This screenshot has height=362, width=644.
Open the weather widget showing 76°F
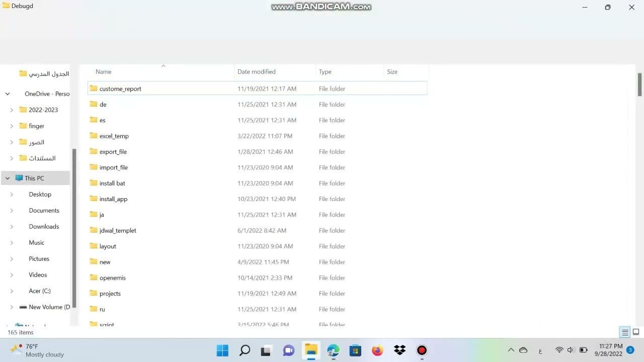(x=38, y=350)
